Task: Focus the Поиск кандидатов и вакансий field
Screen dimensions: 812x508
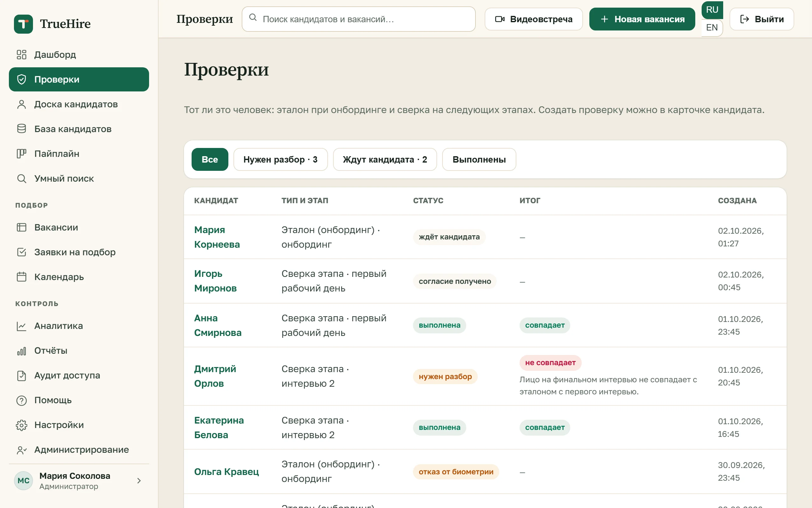Action: coord(358,19)
